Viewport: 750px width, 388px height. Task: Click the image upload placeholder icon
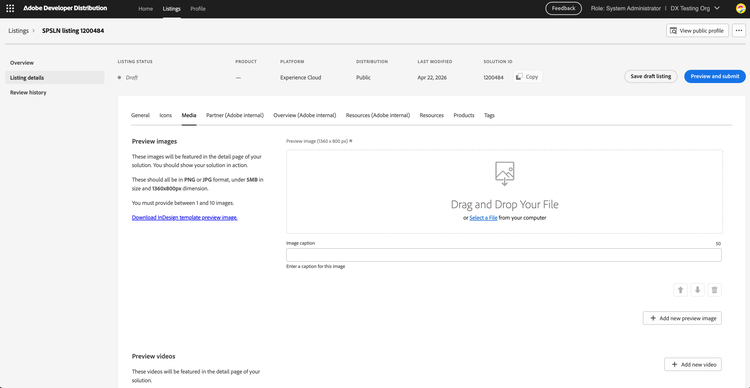click(x=505, y=173)
